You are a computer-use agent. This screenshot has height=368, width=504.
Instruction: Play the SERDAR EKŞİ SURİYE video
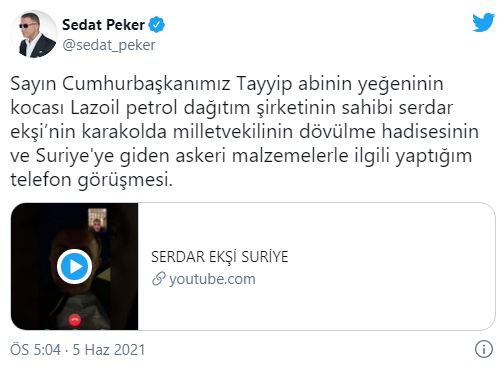pos(74,266)
